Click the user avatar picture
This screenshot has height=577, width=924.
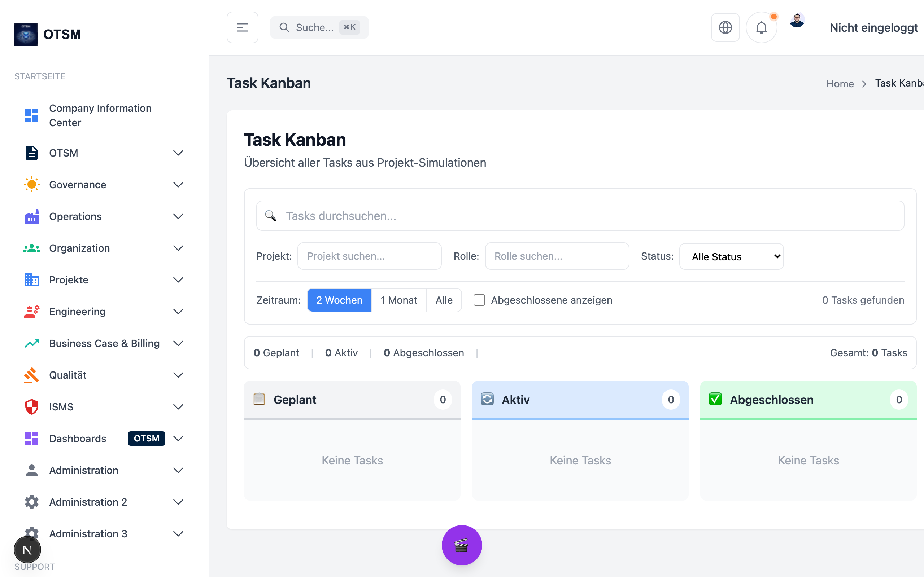click(x=797, y=21)
